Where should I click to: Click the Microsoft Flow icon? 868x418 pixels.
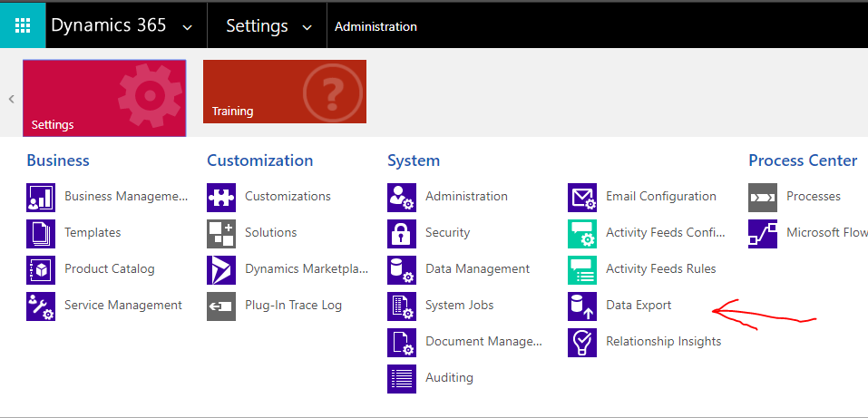point(762,234)
